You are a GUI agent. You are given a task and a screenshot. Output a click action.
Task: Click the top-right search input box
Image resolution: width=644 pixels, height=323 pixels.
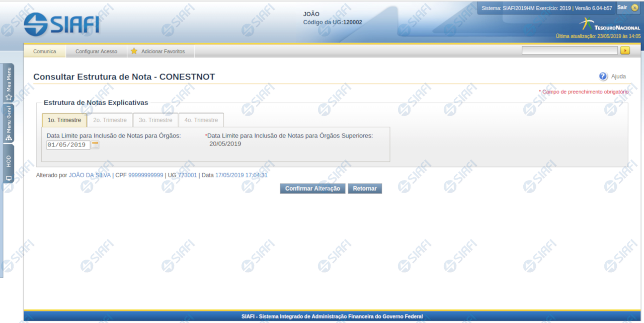pos(569,50)
